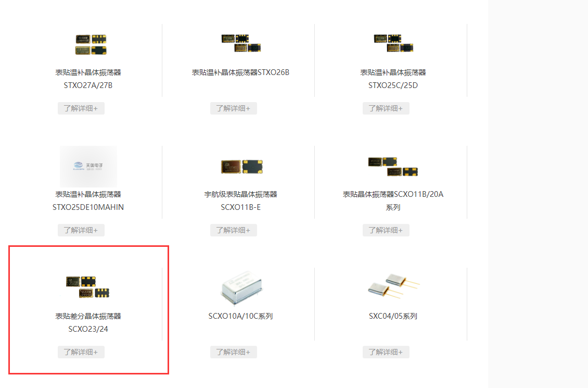Click the STXO26B oscillator product image

coord(241,43)
